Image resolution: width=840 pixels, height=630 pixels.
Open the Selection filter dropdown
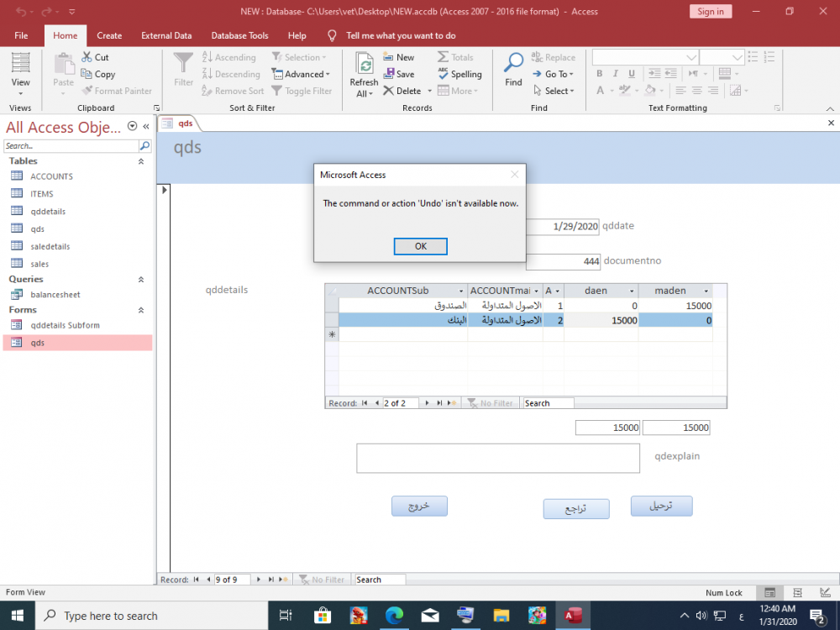(299, 57)
